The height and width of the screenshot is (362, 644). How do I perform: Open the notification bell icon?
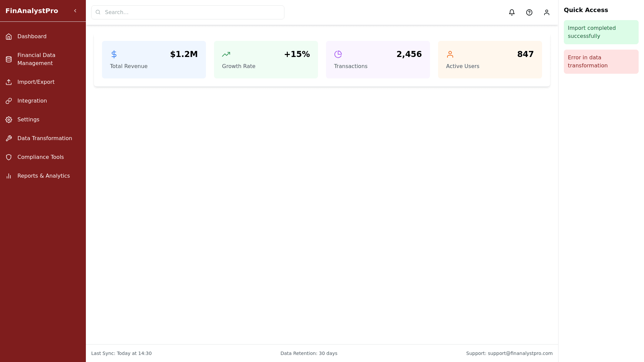tap(512, 12)
